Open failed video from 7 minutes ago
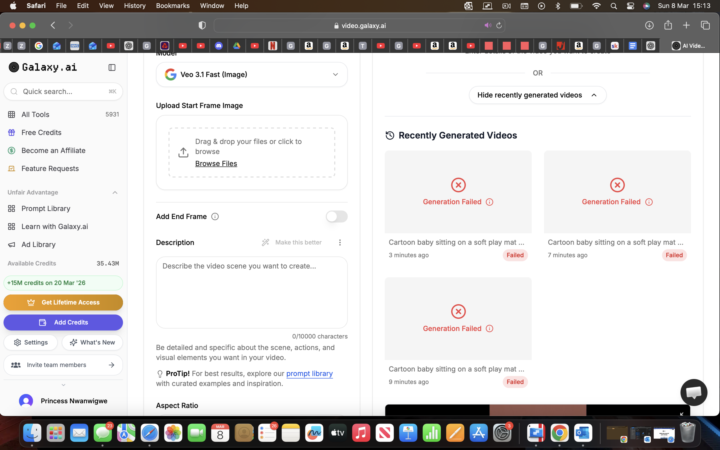The image size is (720, 450). point(617,192)
